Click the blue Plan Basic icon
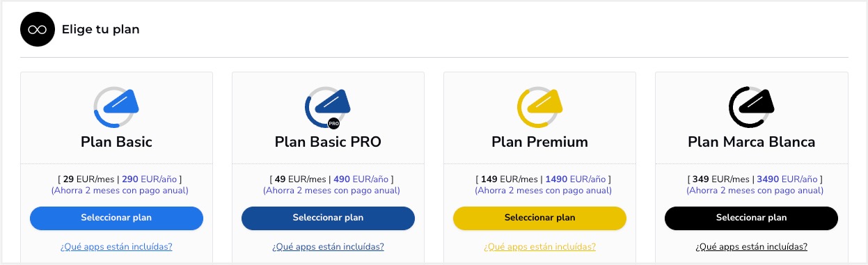The width and height of the screenshot is (868, 265). [116, 108]
